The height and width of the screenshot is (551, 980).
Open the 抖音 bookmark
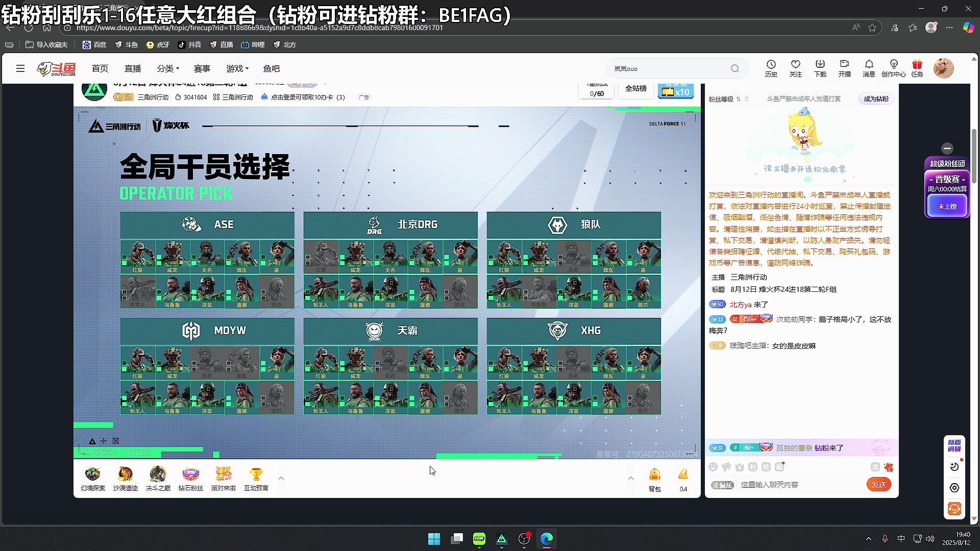[189, 45]
